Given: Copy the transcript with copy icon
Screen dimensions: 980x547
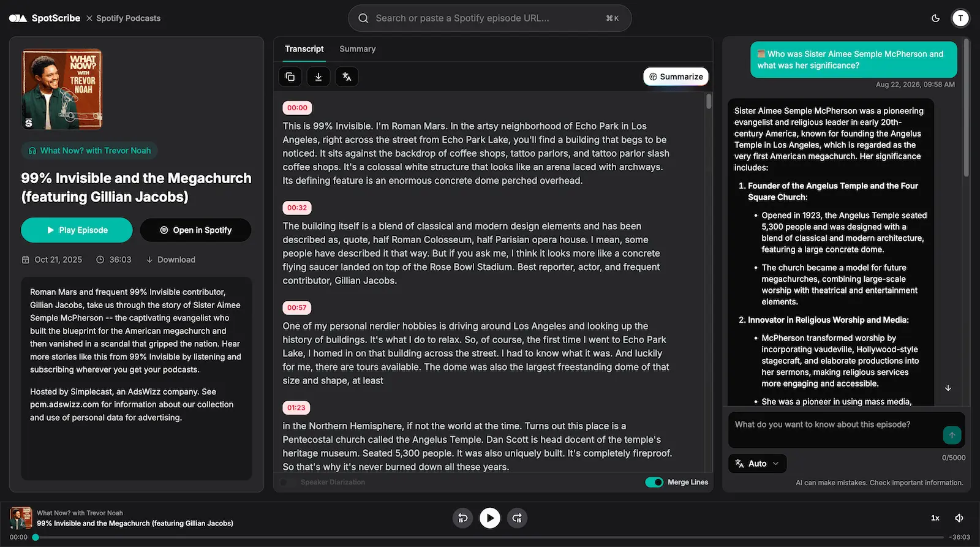Looking at the screenshot, I should [x=290, y=77].
